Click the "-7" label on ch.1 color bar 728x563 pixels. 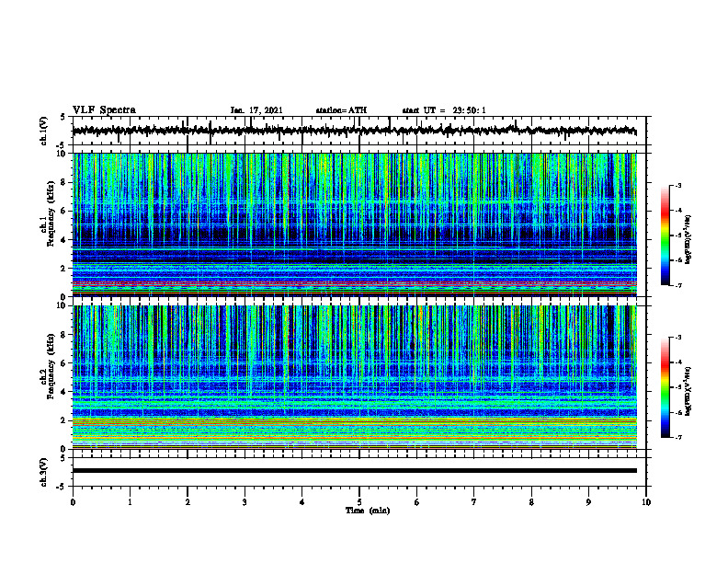[678, 285]
